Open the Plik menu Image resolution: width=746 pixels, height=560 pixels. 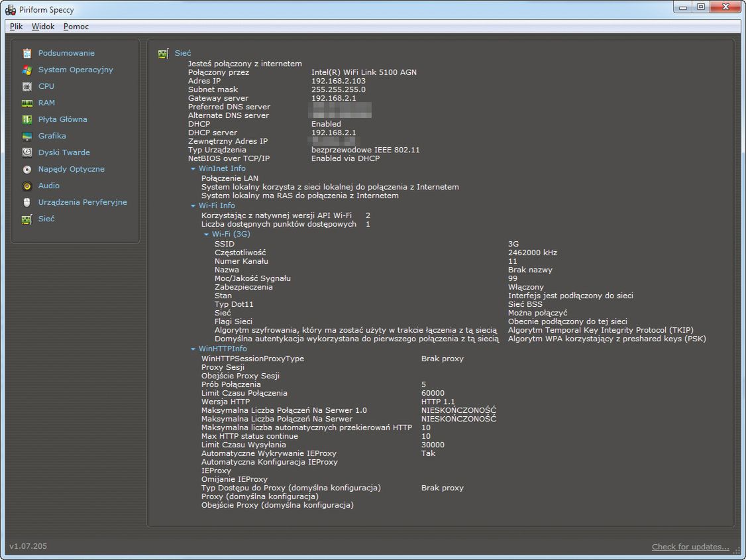(17, 27)
